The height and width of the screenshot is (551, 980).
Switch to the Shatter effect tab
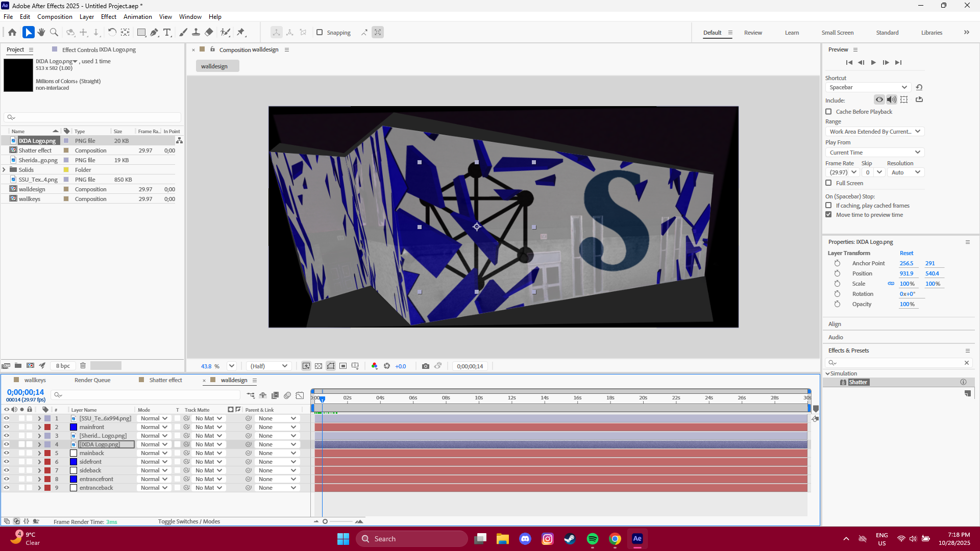166,380
